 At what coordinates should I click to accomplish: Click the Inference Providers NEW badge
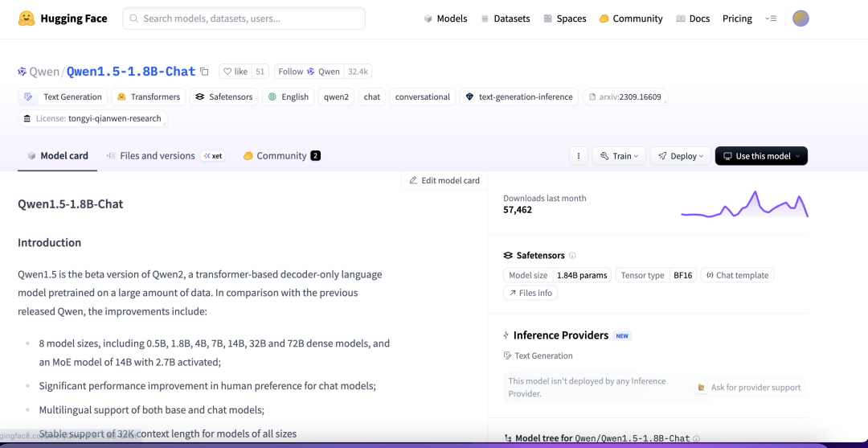point(622,335)
